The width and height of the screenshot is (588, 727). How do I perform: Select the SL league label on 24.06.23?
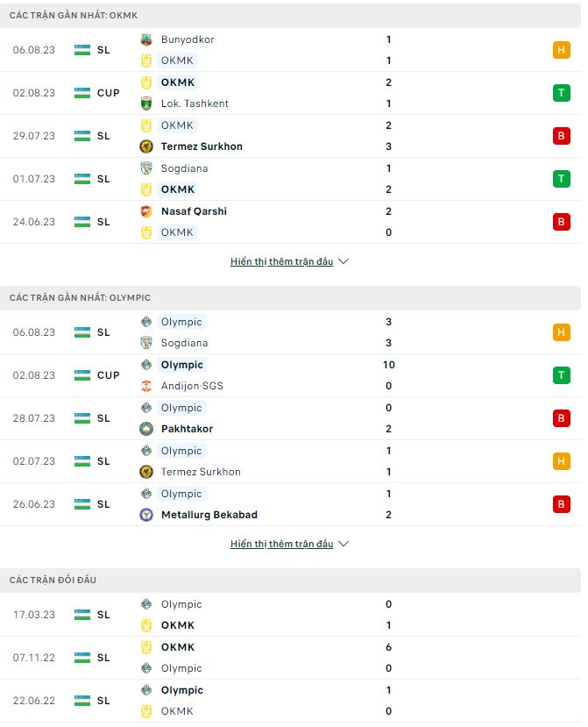click(104, 222)
